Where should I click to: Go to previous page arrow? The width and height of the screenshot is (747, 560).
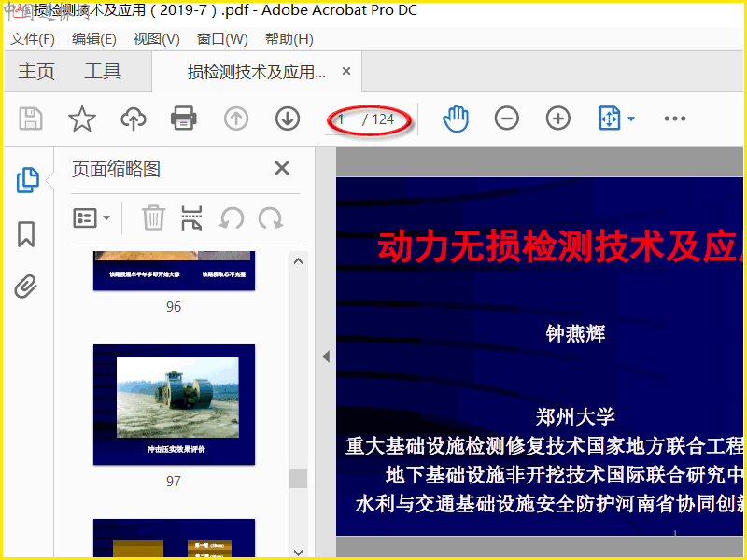click(x=236, y=119)
